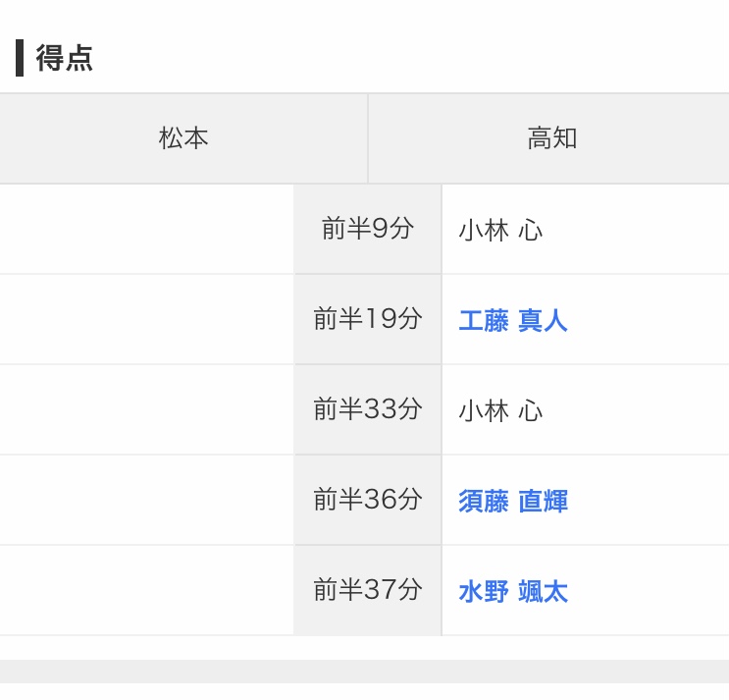Image resolution: width=729 pixels, height=700 pixels.
Task: Click the gray divider bar below the table
Action: (364, 672)
